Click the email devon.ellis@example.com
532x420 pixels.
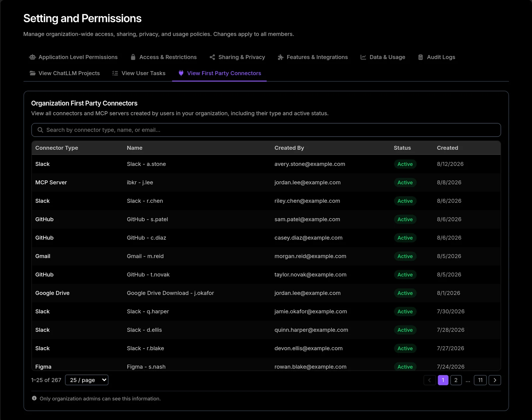(309, 349)
